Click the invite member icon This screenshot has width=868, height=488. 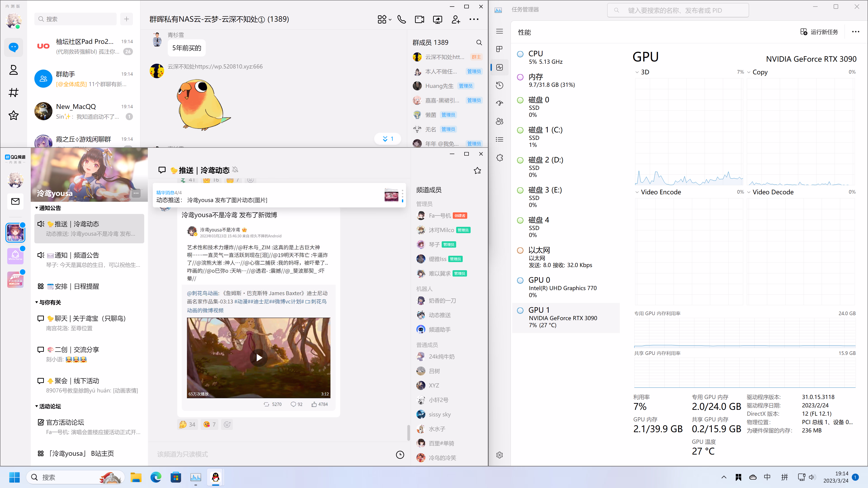455,19
